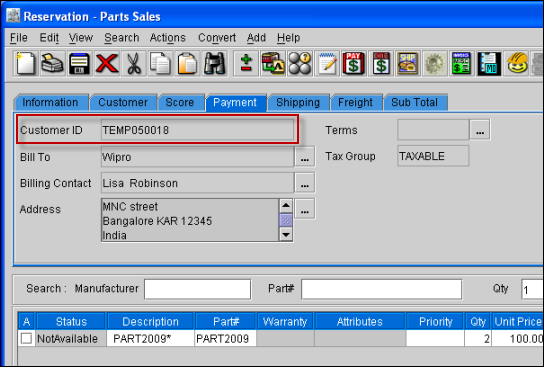This screenshot has width=544, height=367.
Task: Click the Customer ID field TEMP050018
Action: tap(197, 130)
